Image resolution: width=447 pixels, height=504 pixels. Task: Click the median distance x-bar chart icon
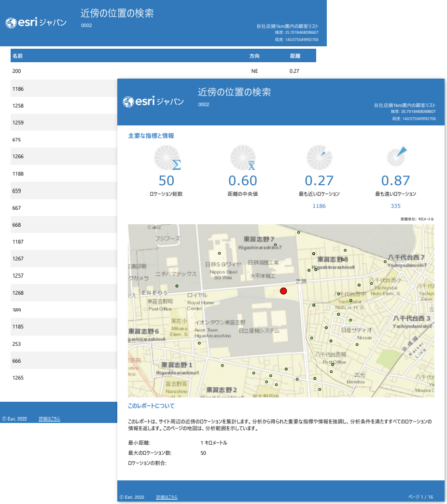[x=243, y=158]
